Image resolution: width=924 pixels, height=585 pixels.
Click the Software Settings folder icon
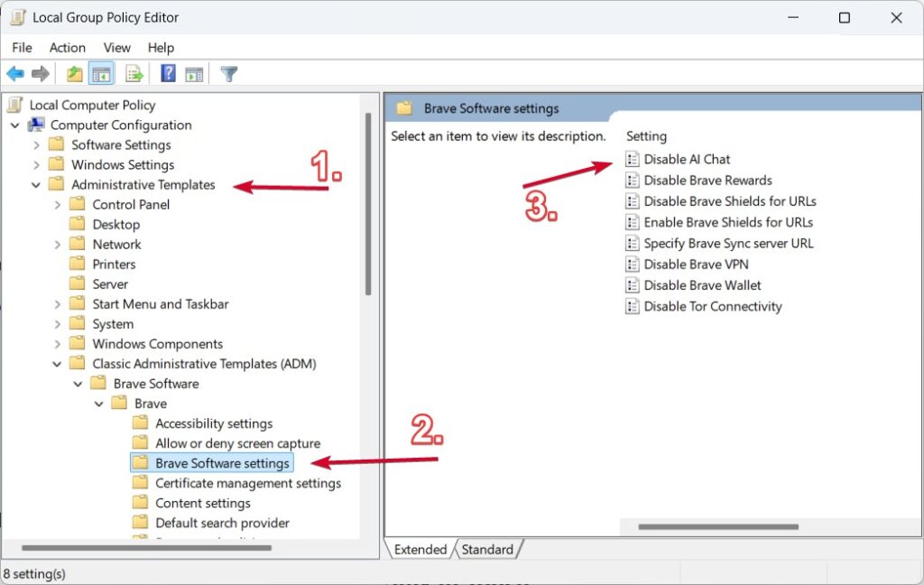click(x=57, y=144)
